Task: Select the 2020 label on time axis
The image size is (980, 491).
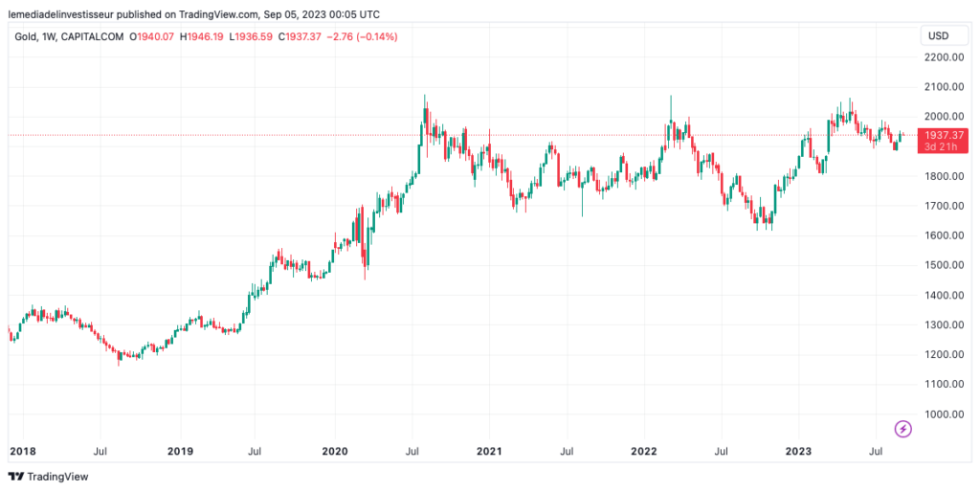Action: (335, 449)
